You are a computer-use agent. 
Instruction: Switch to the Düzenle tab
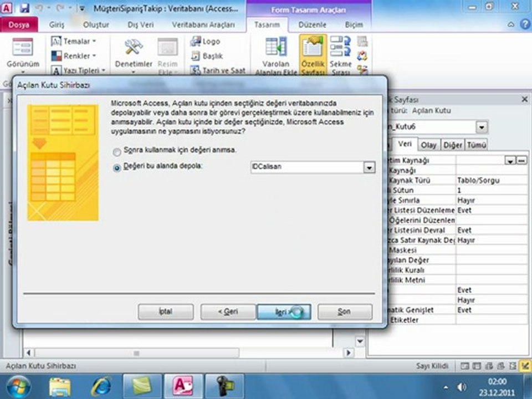(x=312, y=25)
